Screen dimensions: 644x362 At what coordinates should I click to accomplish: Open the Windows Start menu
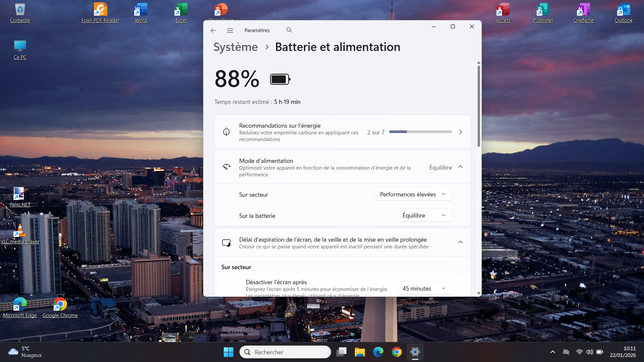tap(228, 352)
